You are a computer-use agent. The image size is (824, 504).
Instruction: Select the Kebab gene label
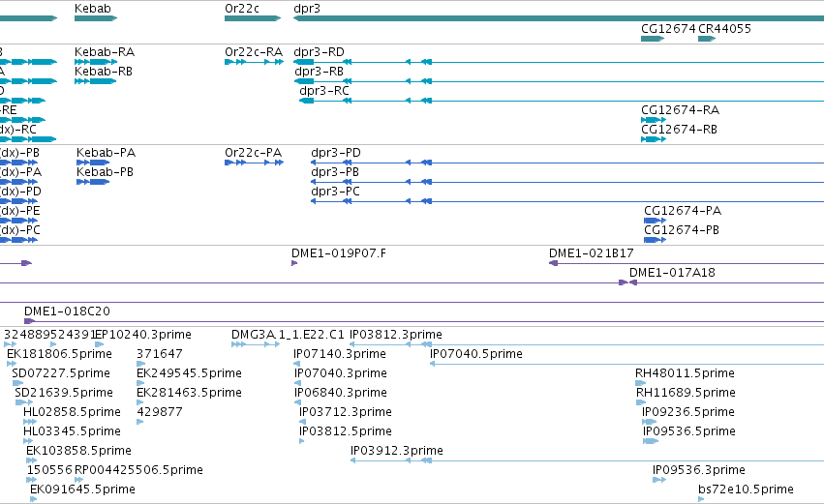[x=93, y=9]
